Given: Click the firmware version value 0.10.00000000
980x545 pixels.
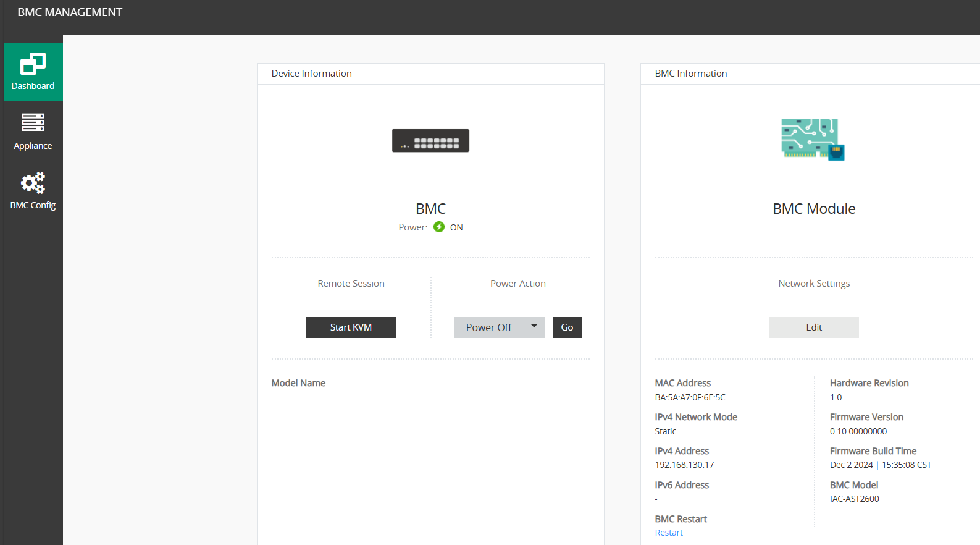Looking at the screenshot, I should click(x=858, y=431).
